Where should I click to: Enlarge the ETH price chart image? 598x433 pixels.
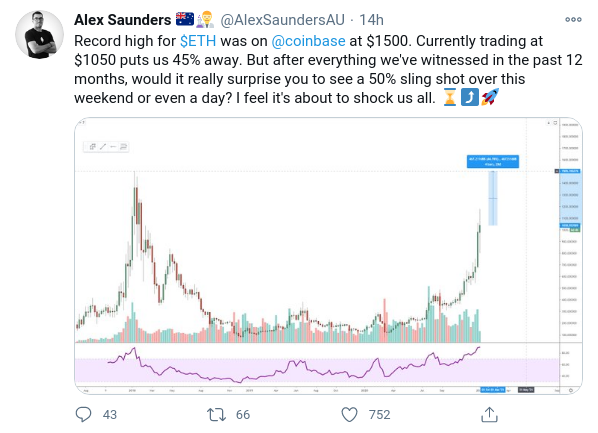(x=328, y=256)
